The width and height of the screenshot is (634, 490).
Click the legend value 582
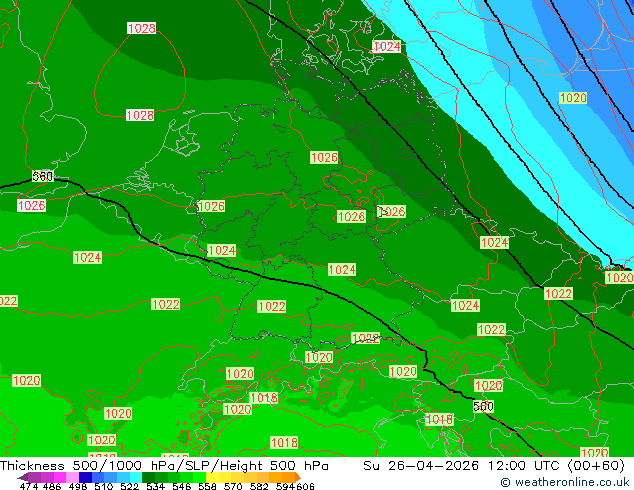click(259, 486)
